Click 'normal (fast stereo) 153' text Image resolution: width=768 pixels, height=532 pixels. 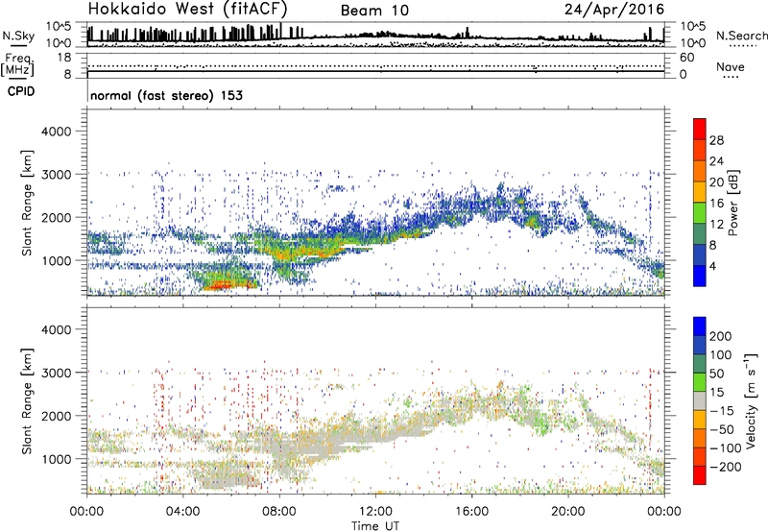166,95
